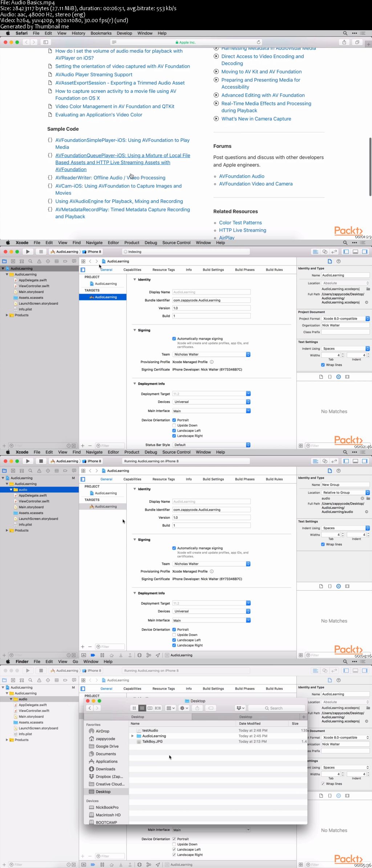Enable Upside Down in the Indexing Xcode window
This screenshot has width=372, height=868.
click(x=174, y=425)
